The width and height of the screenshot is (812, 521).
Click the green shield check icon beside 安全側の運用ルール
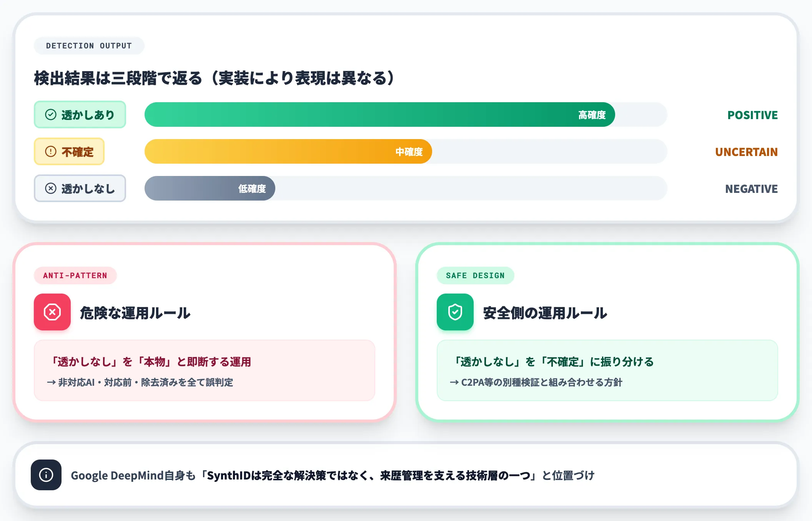(455, 312)
